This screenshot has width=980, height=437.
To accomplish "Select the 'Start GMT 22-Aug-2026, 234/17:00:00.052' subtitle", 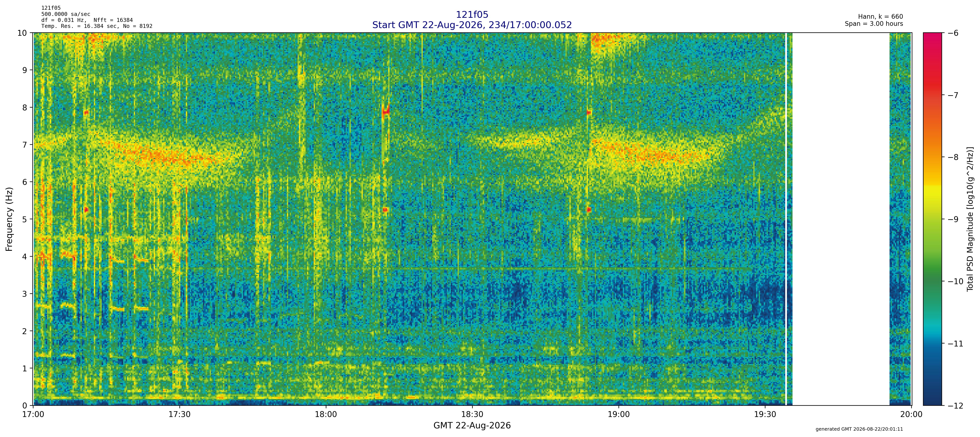I will tap(472, 25).
